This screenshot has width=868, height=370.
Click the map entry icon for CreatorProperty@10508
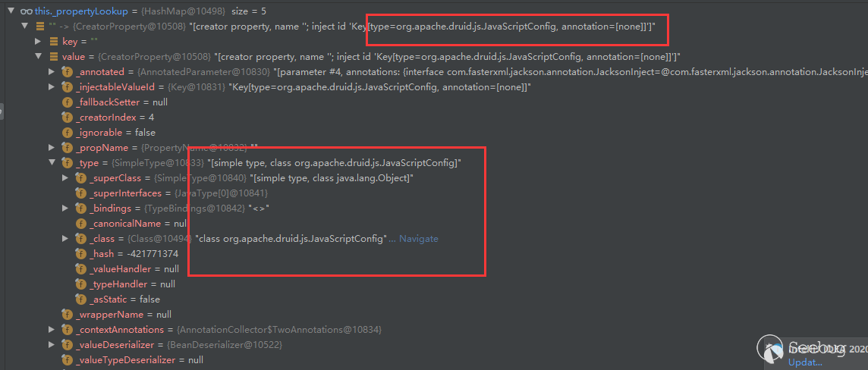pyautogui.click(x=40, y=26)
